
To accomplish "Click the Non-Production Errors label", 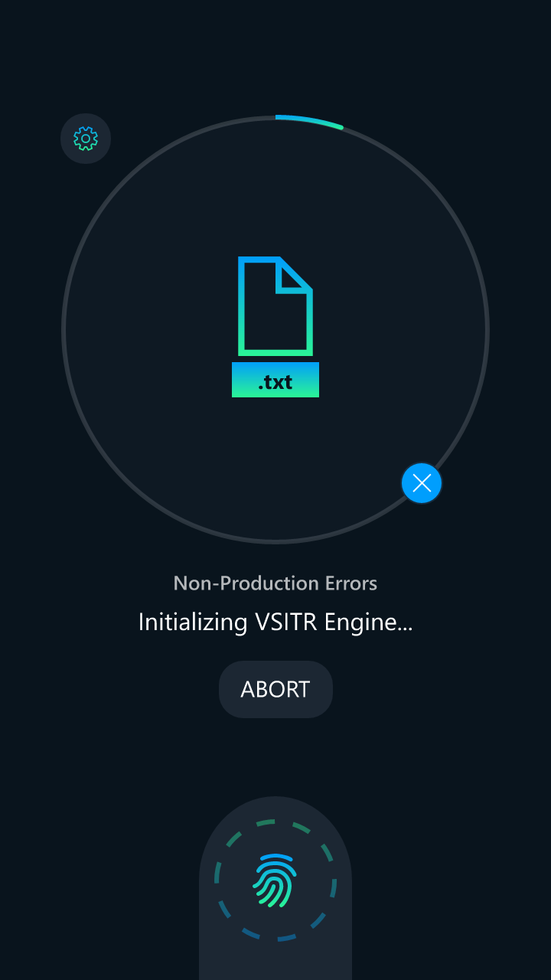I will pos(275,583).
